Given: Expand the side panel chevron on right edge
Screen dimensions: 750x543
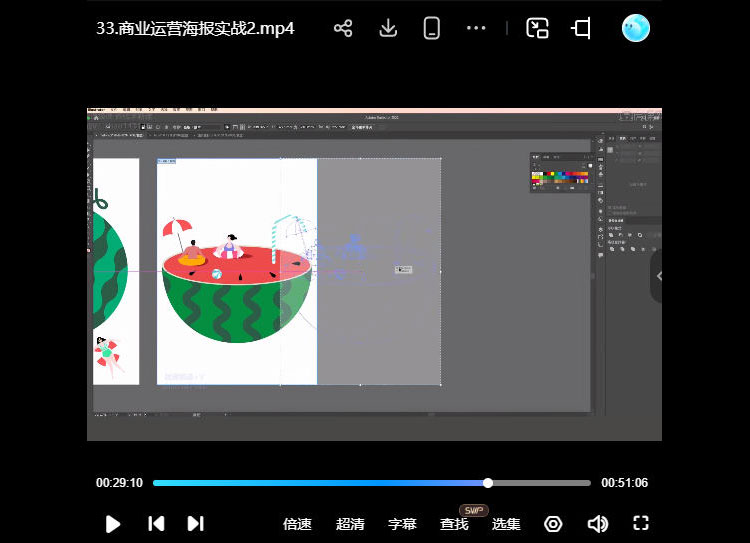Looking at the screenshot, I should pyautogui.click(x=659, y=276).
